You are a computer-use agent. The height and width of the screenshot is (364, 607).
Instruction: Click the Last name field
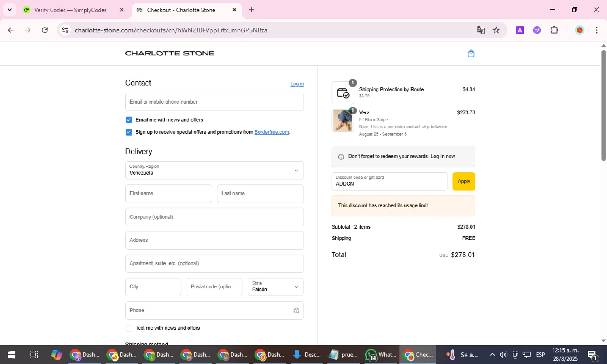click(260, 194)
